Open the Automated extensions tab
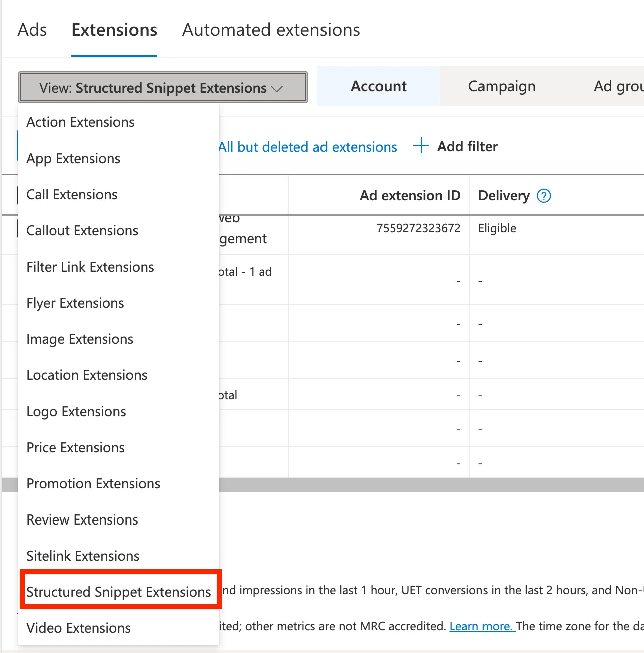Viewport: 644px width, 653px height. tap(271, 30)
